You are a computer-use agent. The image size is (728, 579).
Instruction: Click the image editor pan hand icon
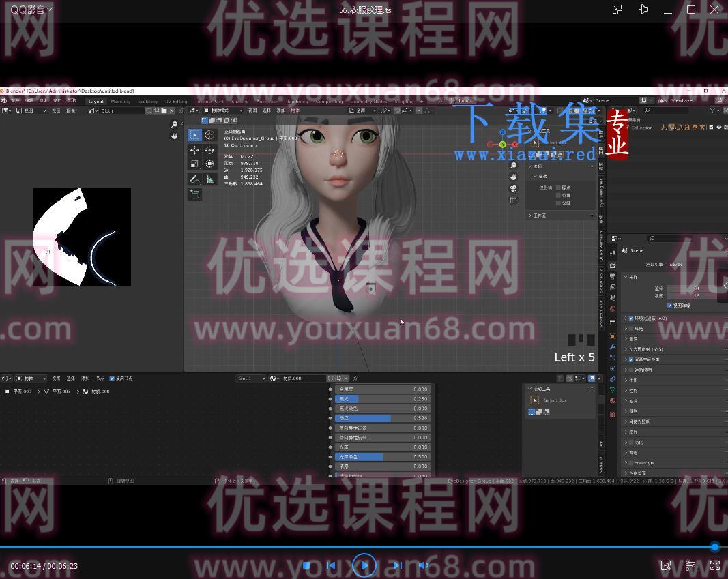pos(174,136)
